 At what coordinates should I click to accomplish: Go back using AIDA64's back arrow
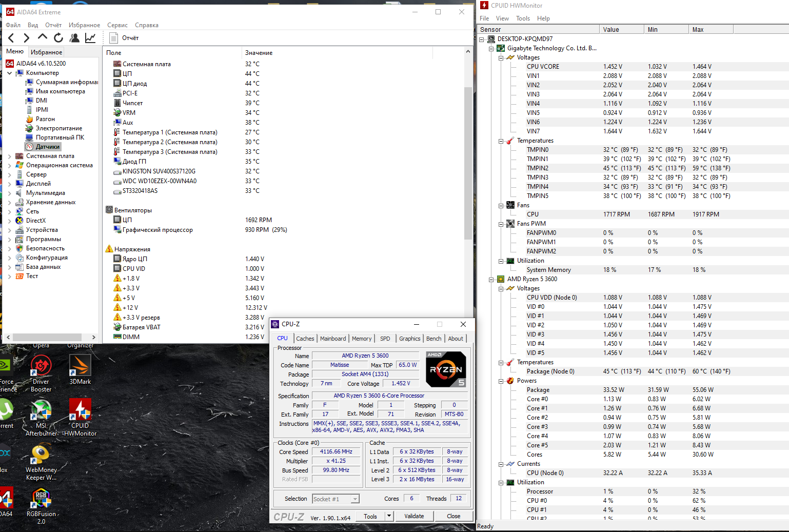[11, 37]
